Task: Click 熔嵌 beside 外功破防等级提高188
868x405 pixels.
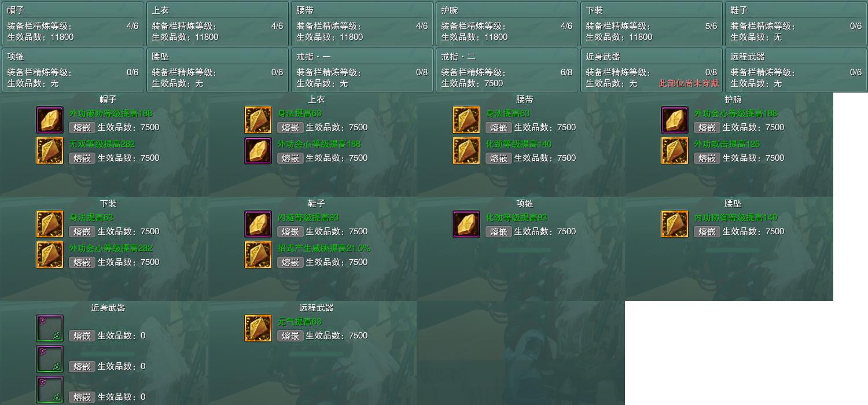Action: tap(82, 128)
